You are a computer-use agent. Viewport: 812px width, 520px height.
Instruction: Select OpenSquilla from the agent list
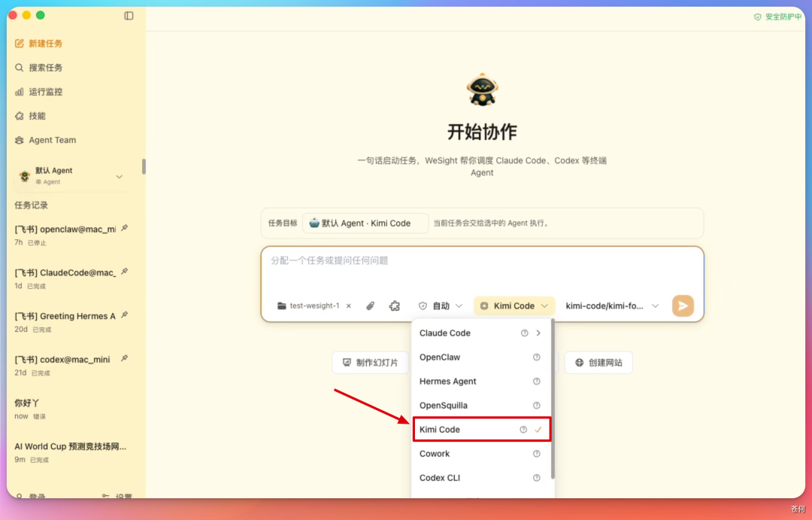(482, 406)
